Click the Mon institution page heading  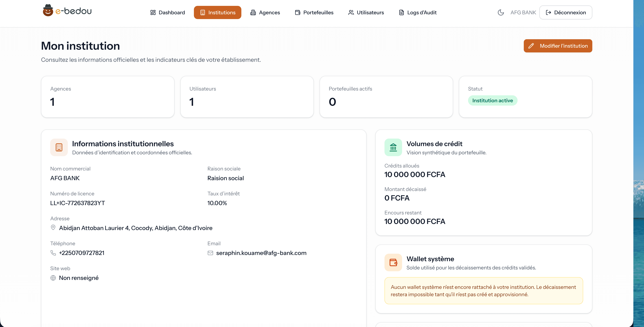pyautogui.click(x=80, y=46)
